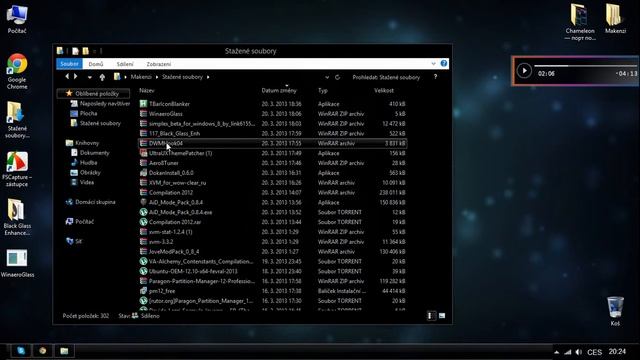The image size is (640, 360).
Task: Open Obrázky library in the sidebar
Action: (85, 172)
